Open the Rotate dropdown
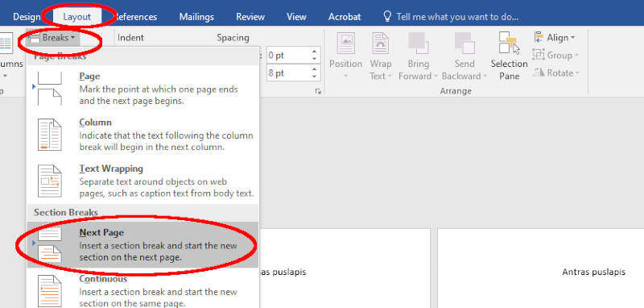 (555, 73)
